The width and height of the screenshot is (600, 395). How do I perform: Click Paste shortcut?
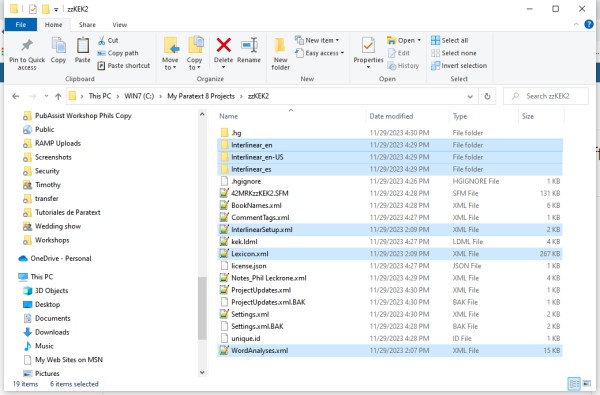tap(124, 65)
